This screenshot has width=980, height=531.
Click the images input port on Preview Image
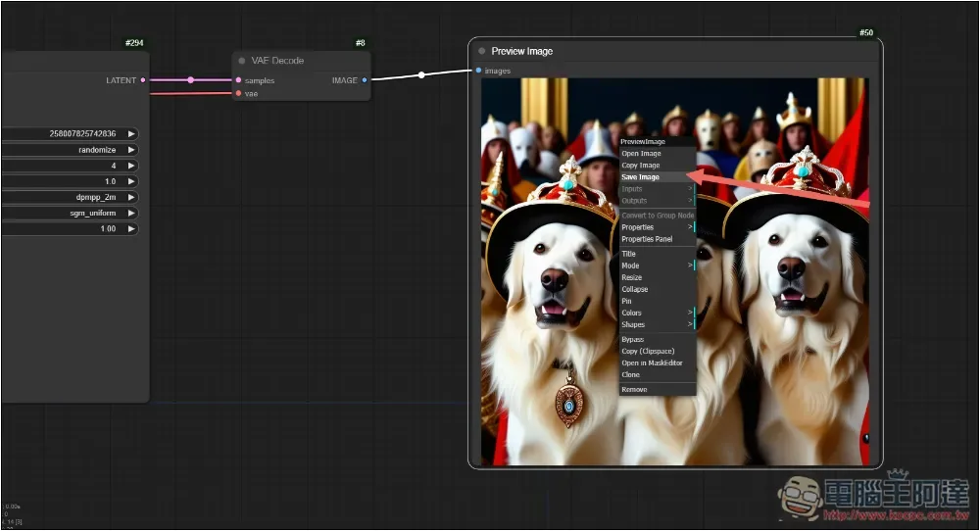pyautogui.click(x=479, y=70)
